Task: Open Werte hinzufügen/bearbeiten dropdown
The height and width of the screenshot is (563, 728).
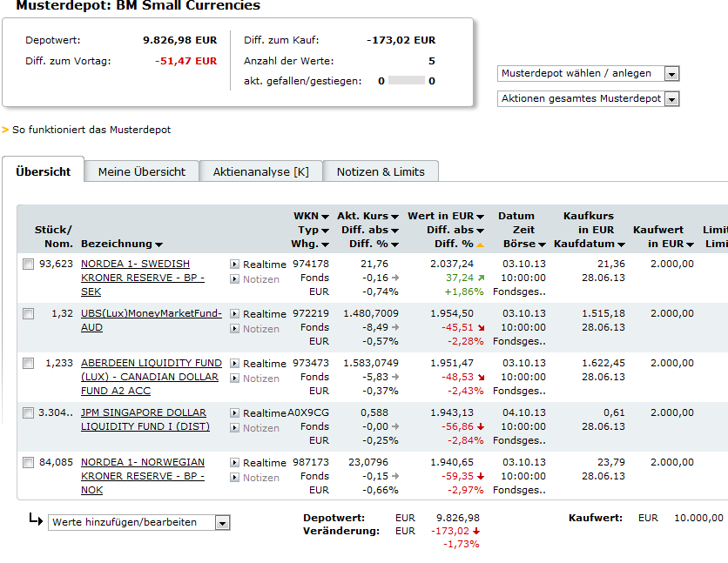Action: pos(139,523)
